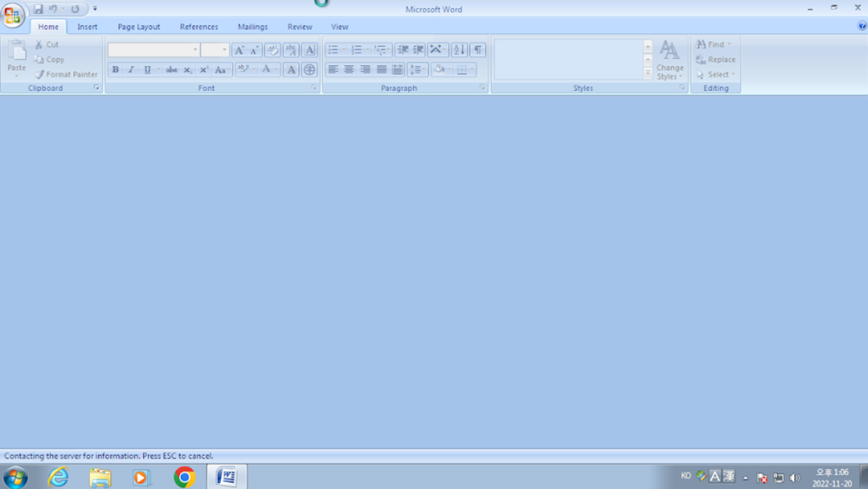The width and height of the screenshot is (868, 489).
Task: Click the Phonetic Guide icon
Action: click(291, 50)
